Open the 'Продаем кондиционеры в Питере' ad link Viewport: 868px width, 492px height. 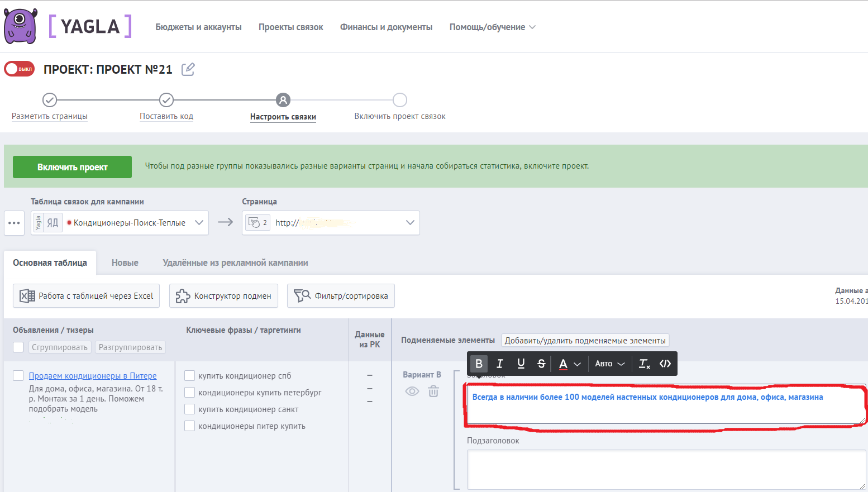coord(93,376)
